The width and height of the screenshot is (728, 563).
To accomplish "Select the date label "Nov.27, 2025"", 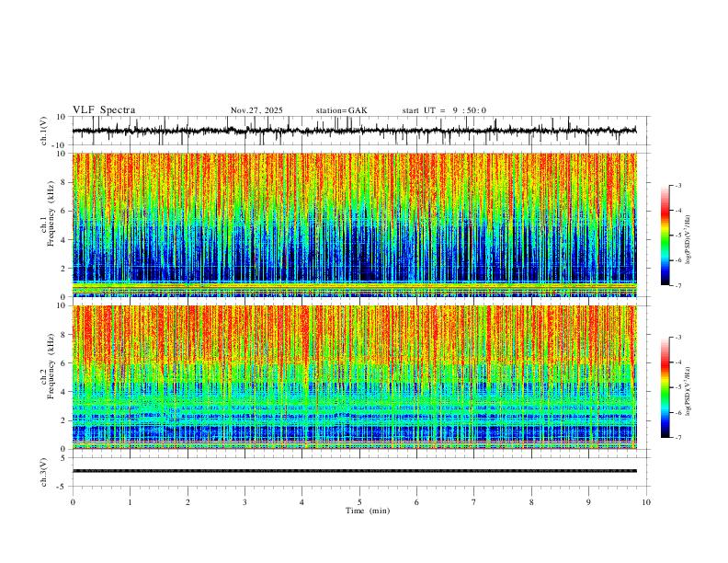I will (x=256, y=110).
